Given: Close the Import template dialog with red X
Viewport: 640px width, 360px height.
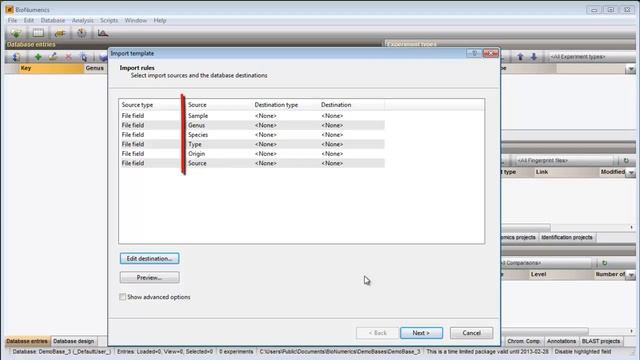Looking at the screenshot, I should coord(491,53).
